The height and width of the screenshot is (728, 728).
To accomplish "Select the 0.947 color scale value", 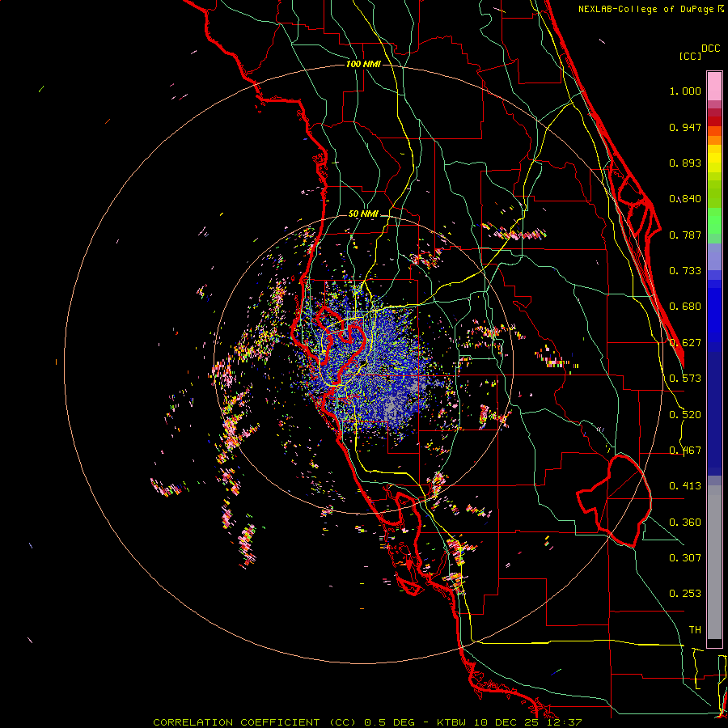I will (685, 127).
